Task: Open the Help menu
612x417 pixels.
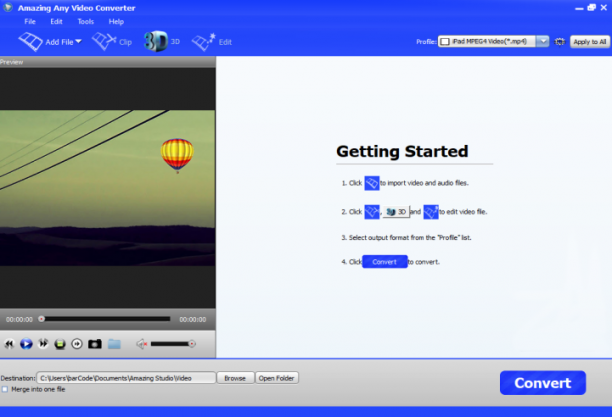Action: point(116,21)
